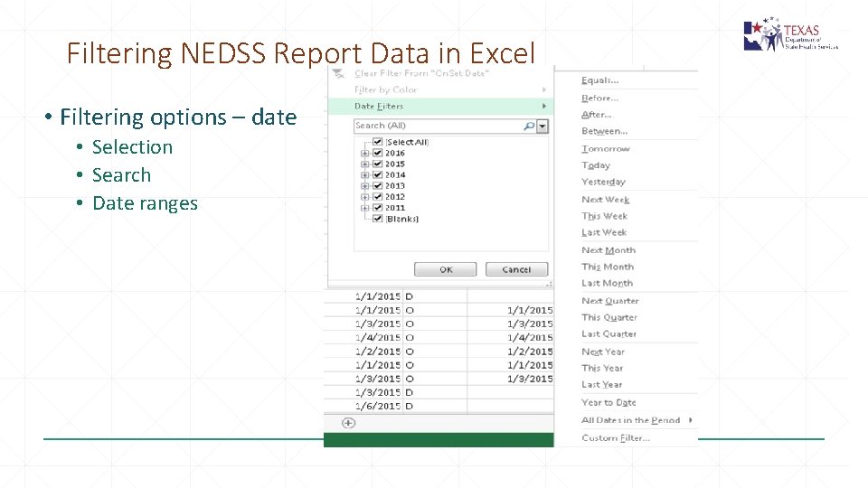
Task: Choose This Year filter
Action: click(x=602, y=368)
